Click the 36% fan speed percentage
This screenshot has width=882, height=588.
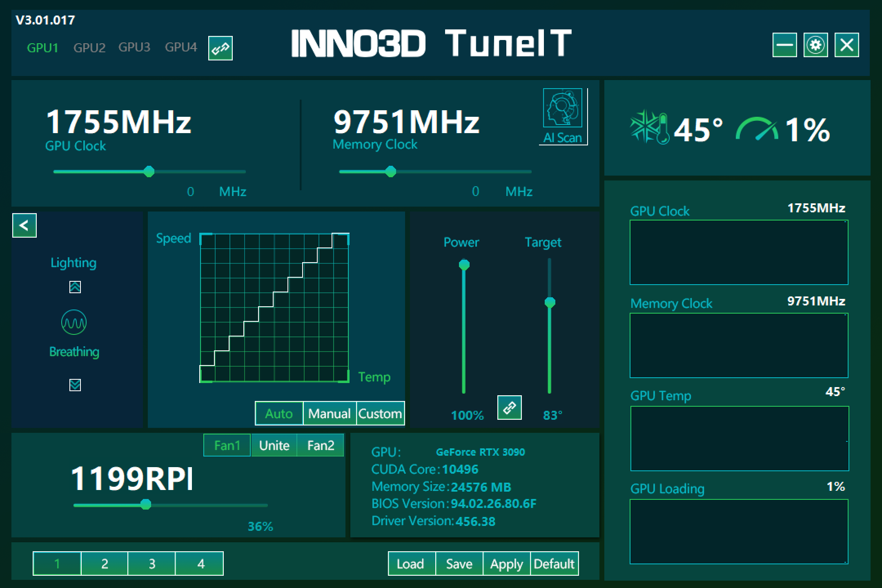point(261,526)
